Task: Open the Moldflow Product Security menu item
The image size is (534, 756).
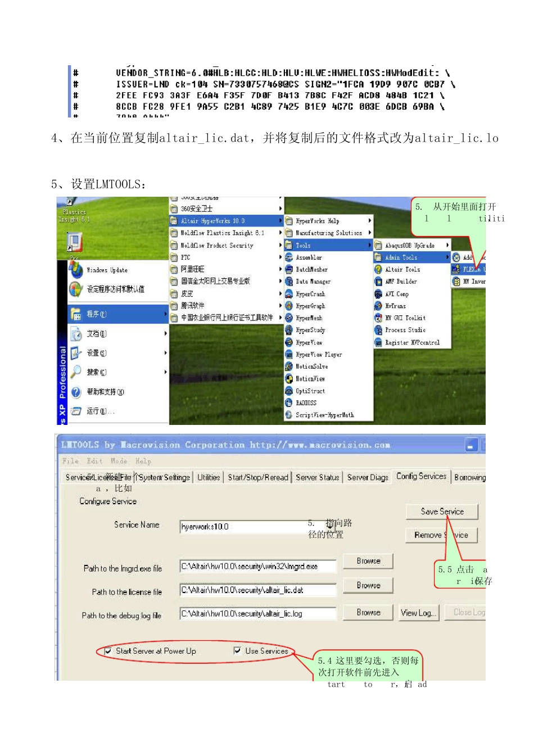Action: click(x=226, y=245)
